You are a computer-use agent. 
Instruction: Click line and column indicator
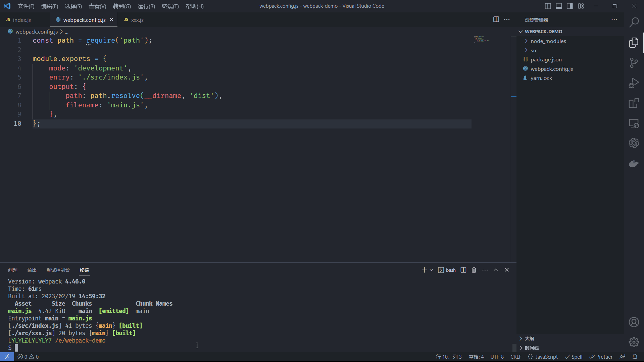coord(448,357)
